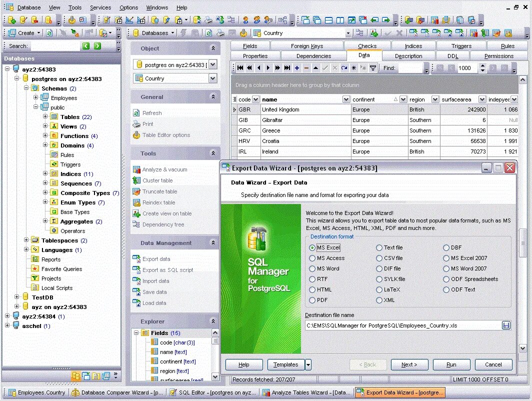Expand Tables node in database tree
This screenshot has width=532, height=401.
pos(45,116)
